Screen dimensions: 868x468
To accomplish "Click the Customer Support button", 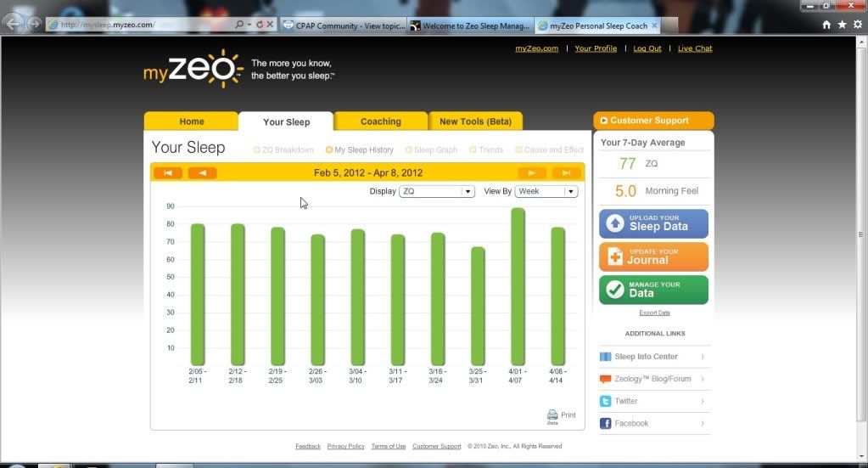I will (654, 120).
